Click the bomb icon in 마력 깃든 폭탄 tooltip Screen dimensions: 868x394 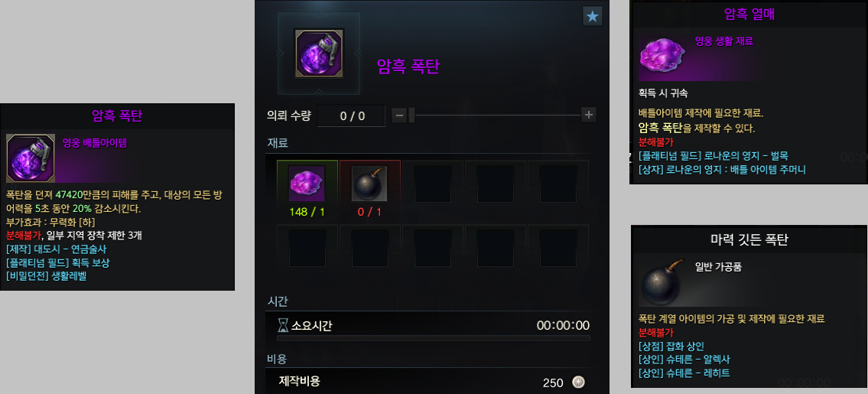662,282
